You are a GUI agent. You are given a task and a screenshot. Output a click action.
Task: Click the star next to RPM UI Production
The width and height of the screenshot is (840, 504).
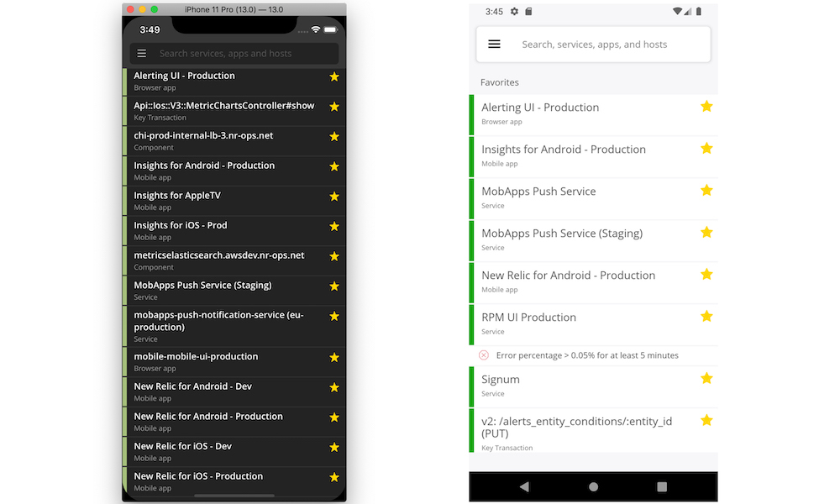coord(706,316)
